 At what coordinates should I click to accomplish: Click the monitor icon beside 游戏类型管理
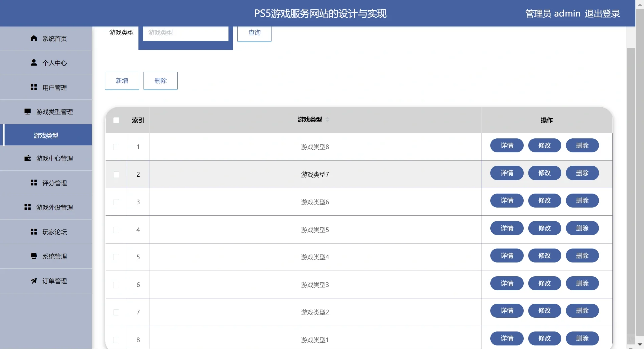point(28,112)
